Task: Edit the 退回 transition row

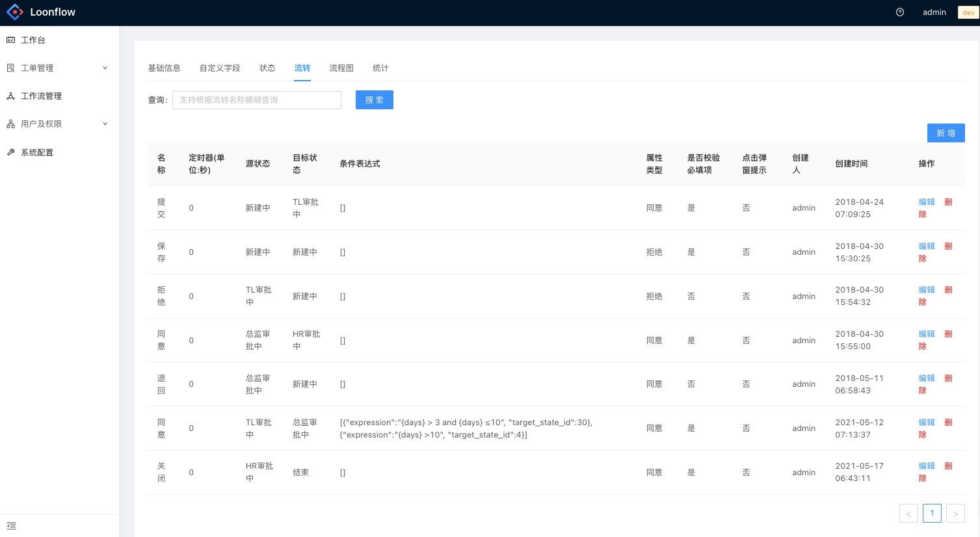Action: (927, 378)
